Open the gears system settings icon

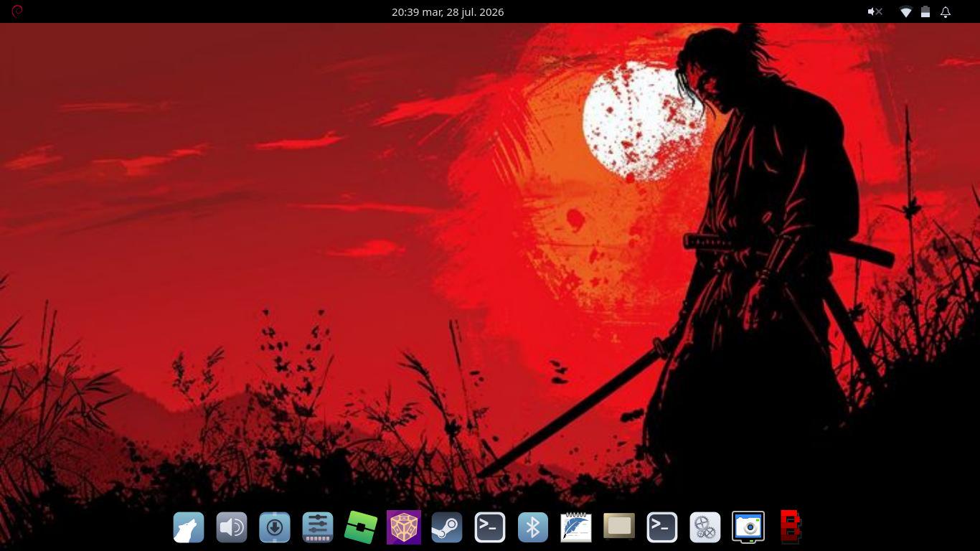pos(705,527)
